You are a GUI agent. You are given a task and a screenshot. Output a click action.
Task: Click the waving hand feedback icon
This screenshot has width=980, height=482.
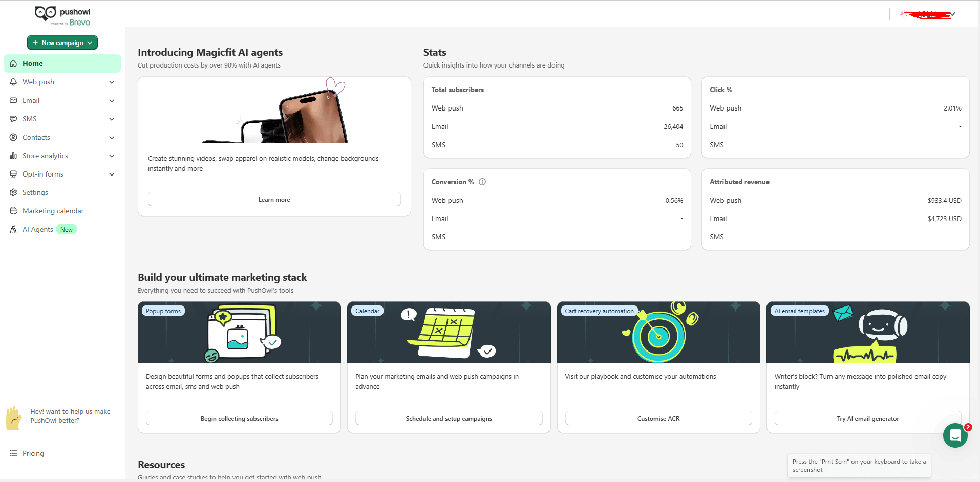14,418
